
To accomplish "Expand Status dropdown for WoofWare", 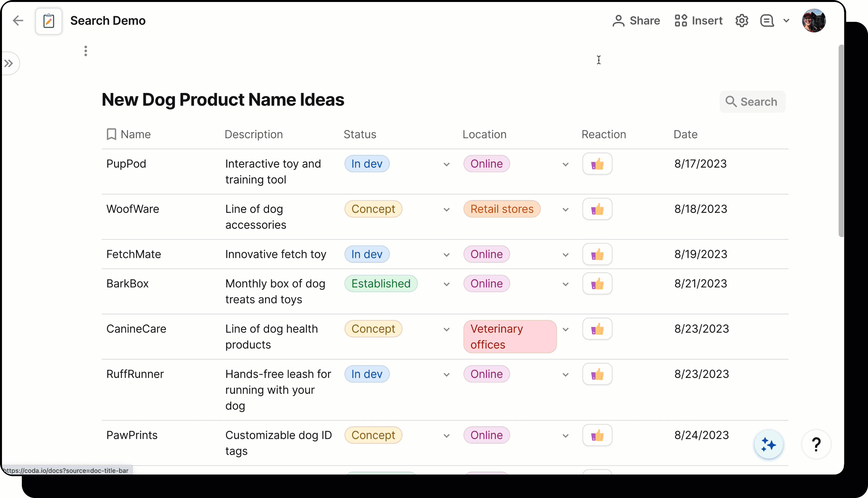I will point(447,210).
